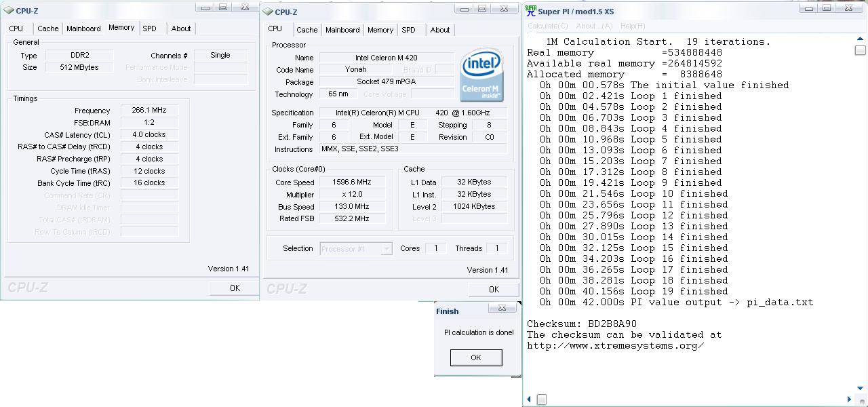The width and height of the screenshot is (868, 407).
Task: Click the Cycle Time (tRAS) value 12 clocks
Action: click(150, 171)
